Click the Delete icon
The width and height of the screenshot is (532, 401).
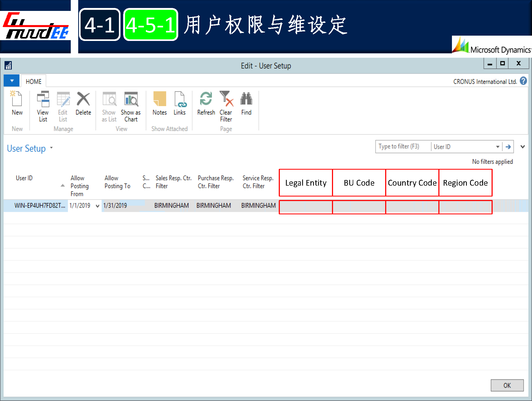[x=83, y=99]
